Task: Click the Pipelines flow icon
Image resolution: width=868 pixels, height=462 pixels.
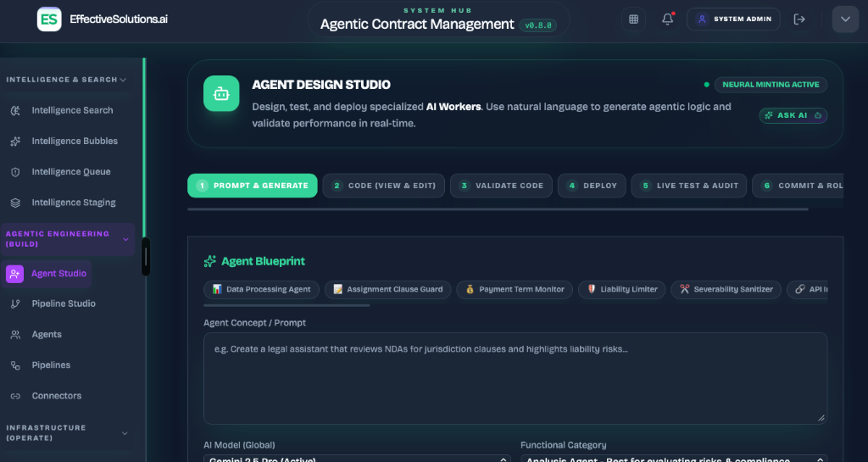Action: [x=15, y=365]
